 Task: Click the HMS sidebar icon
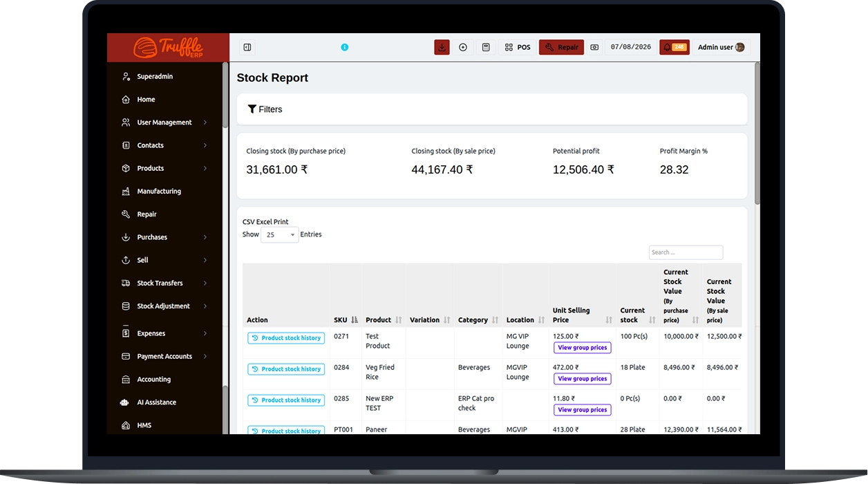click(126, 425)
